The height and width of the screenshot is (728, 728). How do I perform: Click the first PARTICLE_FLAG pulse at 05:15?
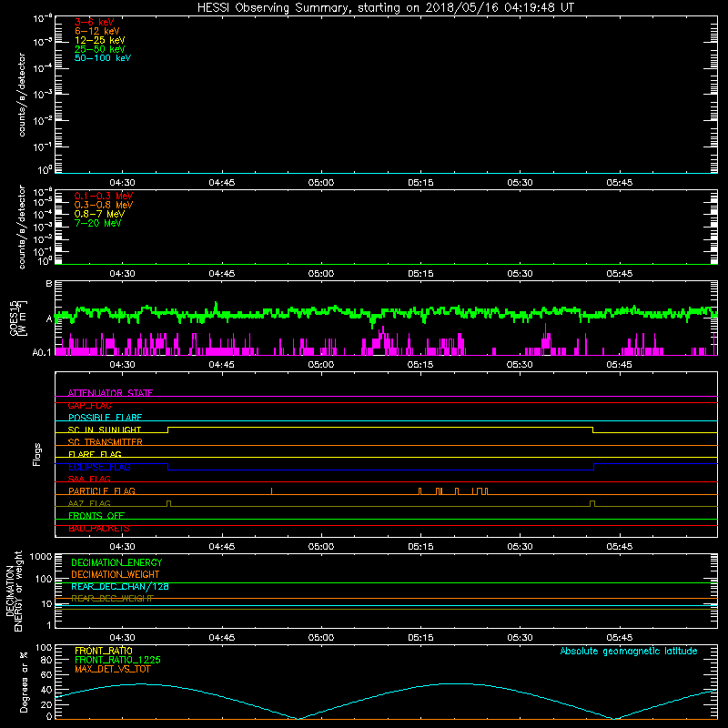[420, 491]
